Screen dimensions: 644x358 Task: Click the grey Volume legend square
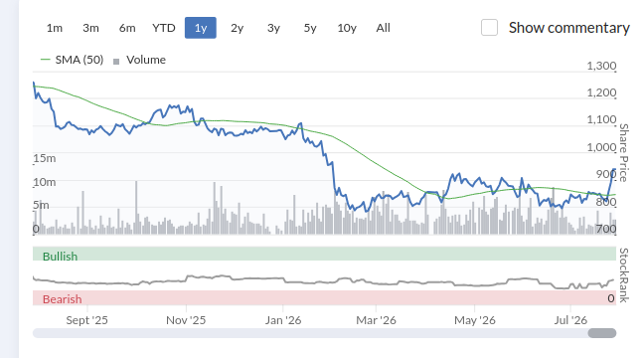tap(116, 62)
